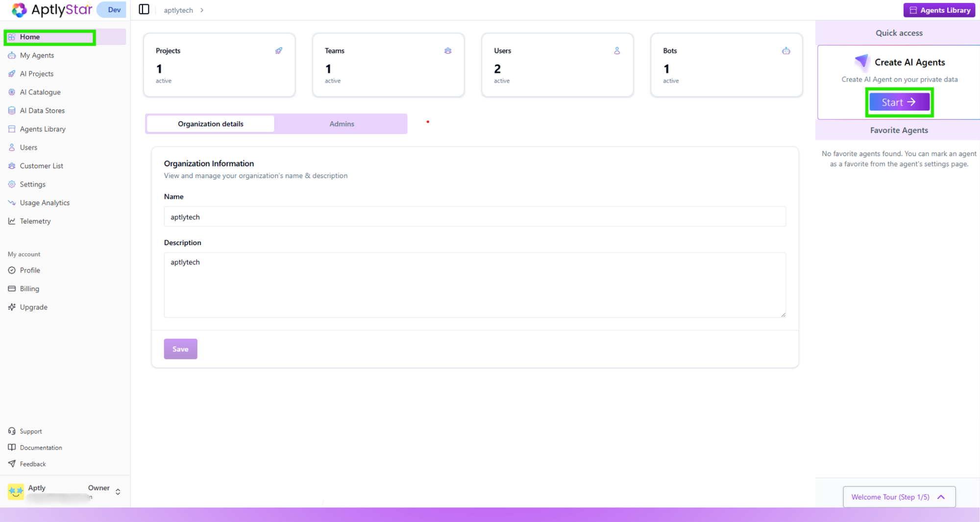The height and width of the screenshot is (522, 980).
Task: Click the Welcome Tour (Step 1/5) label
Action: [x=890, y=497]
